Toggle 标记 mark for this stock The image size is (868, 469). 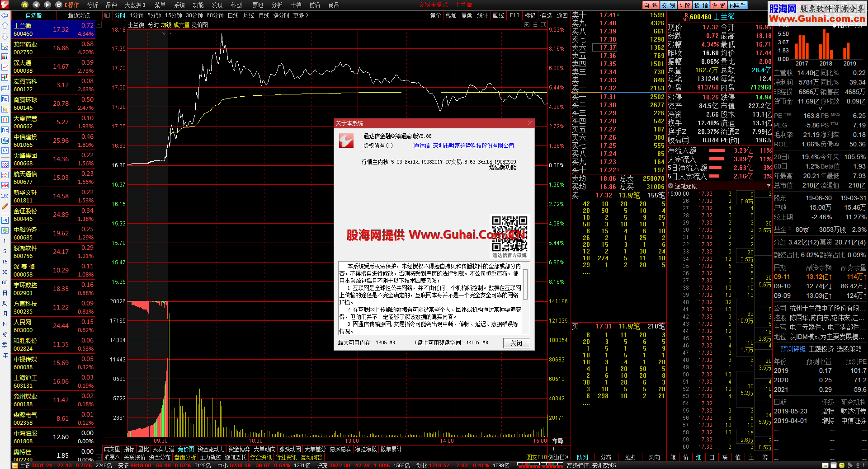click(530, 15)
